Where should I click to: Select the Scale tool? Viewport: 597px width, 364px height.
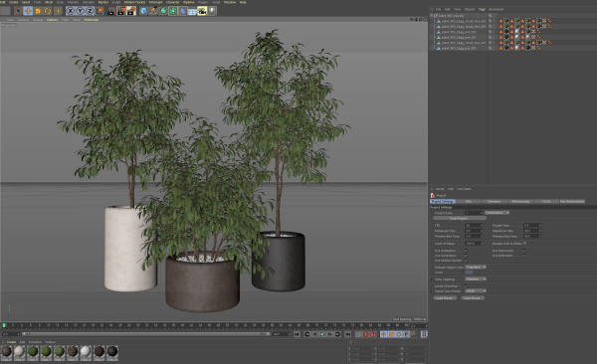tap(38, 11)
